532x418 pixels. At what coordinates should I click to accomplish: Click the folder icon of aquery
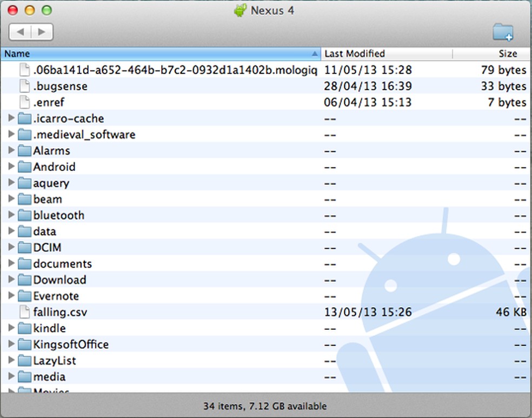point(24,183)
